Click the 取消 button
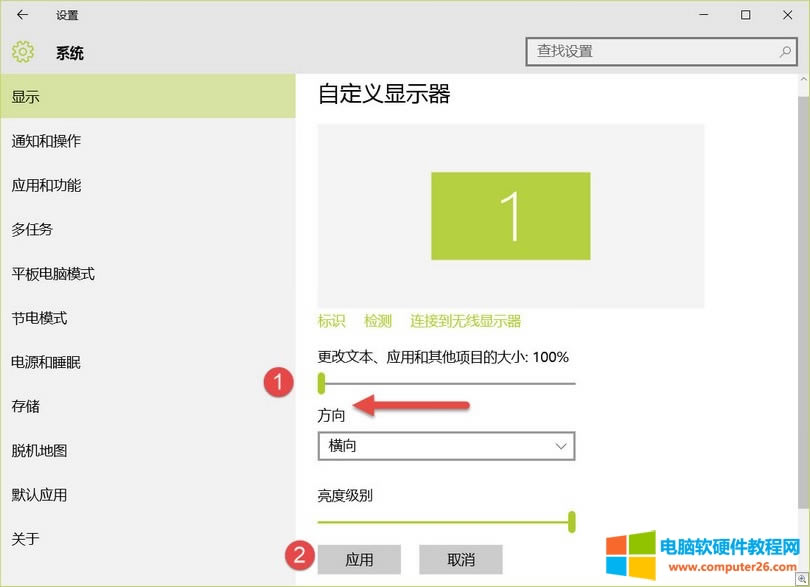810x587 pixels. click(x=461, y=559)
